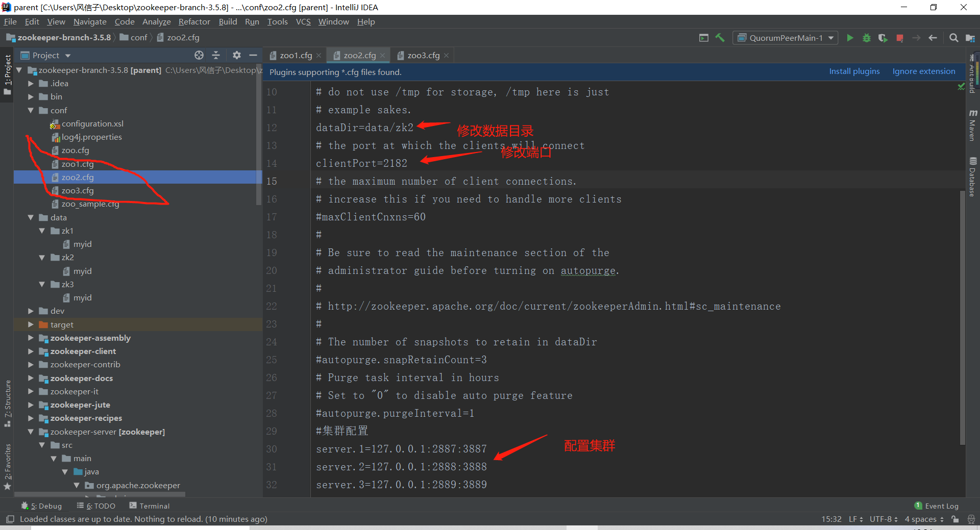Open the Structure tool window
Screen dimensions: 980x530
coord(7,403)
